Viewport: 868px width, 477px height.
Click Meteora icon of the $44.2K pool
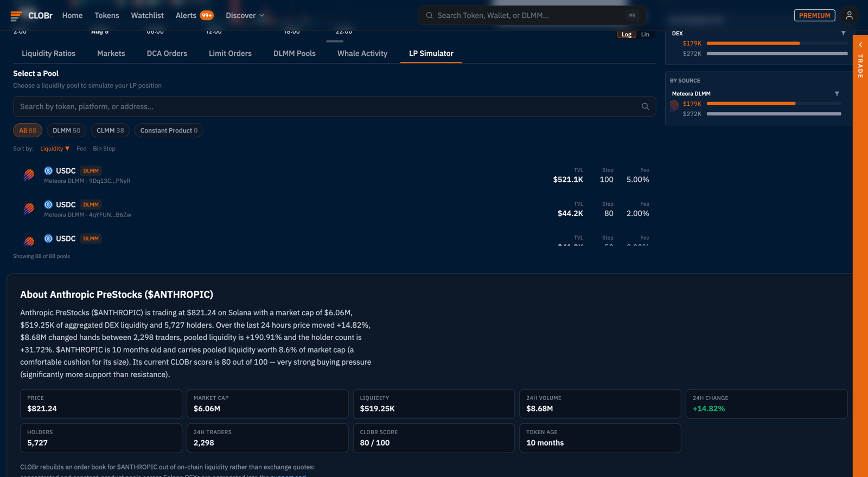click(29, 209)
